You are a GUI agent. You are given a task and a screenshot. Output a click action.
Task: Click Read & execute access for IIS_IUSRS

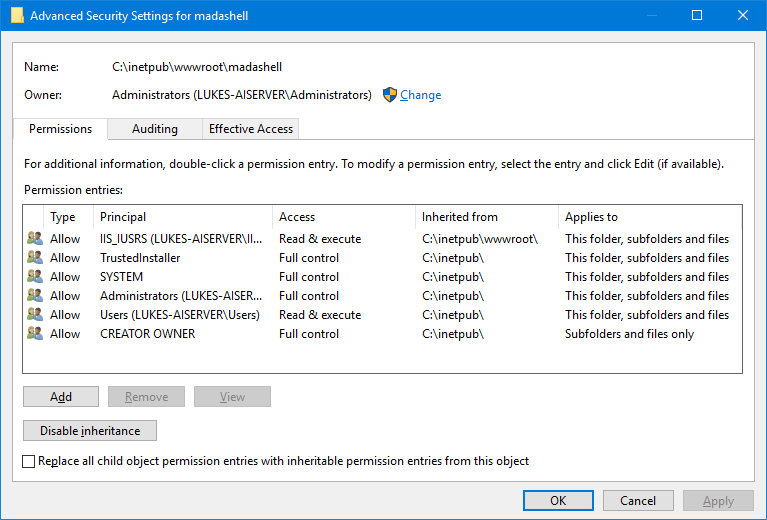[x=320, y=239]
